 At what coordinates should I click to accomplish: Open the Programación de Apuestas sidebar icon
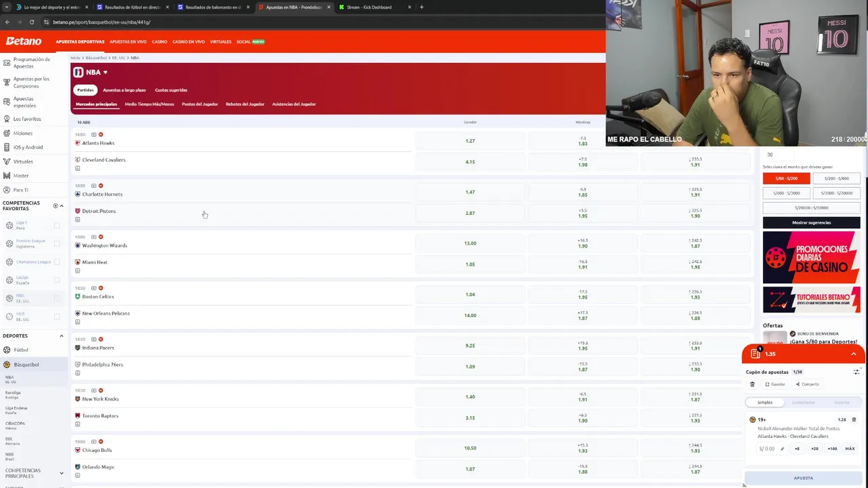click(6, 64)
